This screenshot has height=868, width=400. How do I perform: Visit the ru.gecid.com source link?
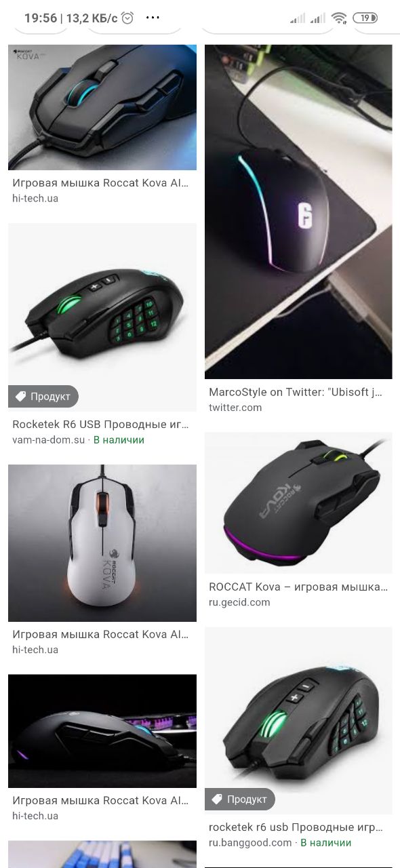239,602
